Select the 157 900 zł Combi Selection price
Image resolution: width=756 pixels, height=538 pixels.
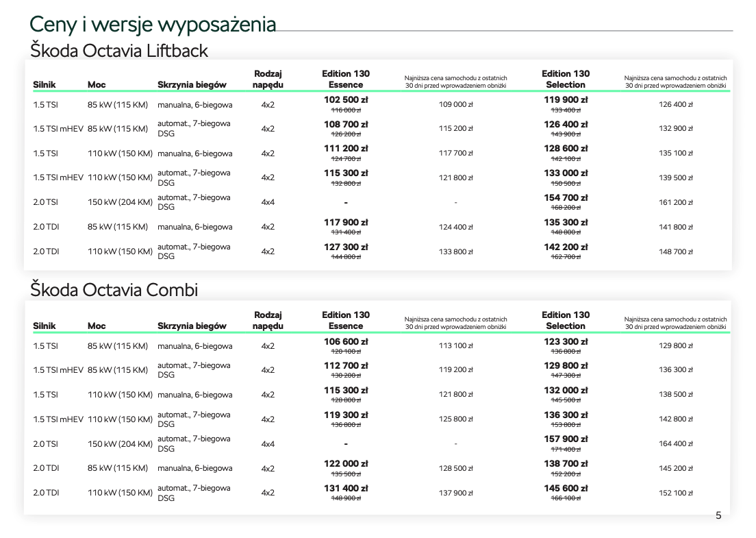566,439
